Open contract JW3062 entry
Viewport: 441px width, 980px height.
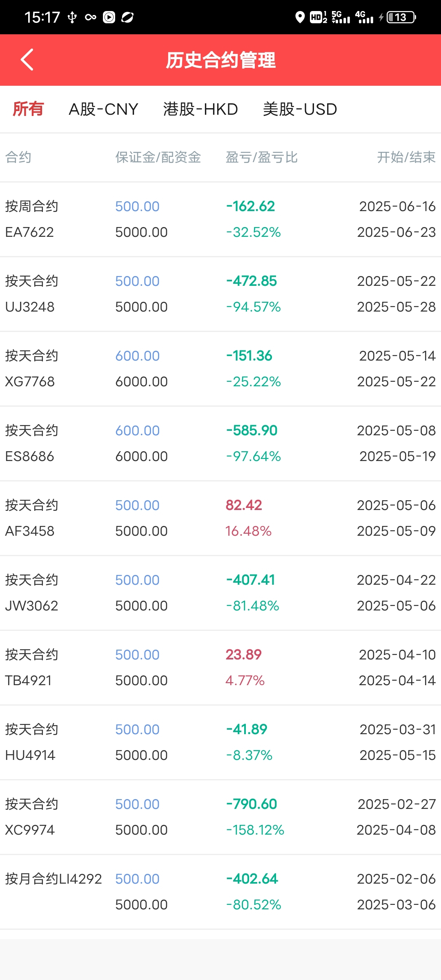pyautogui.click(x=220, y=593)
